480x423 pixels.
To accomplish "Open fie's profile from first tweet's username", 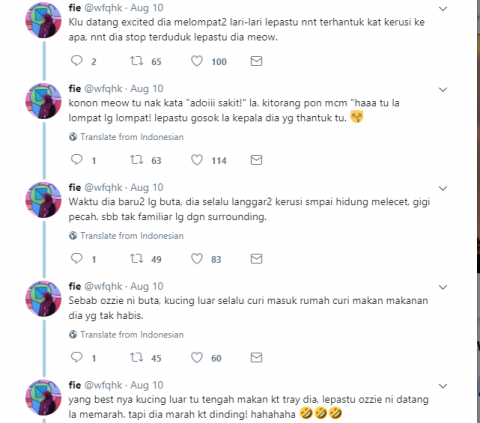I will 75,7.
